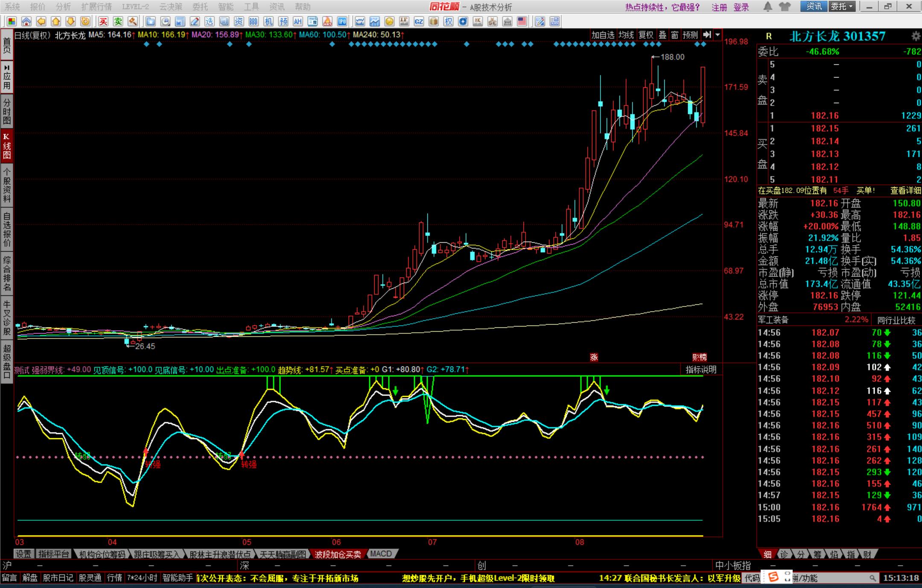Click the red 买 buy toolbar icon

(103, 21)
